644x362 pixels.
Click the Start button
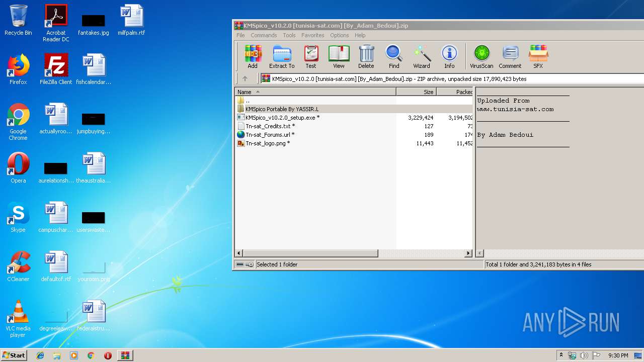(x=14, y=355)
